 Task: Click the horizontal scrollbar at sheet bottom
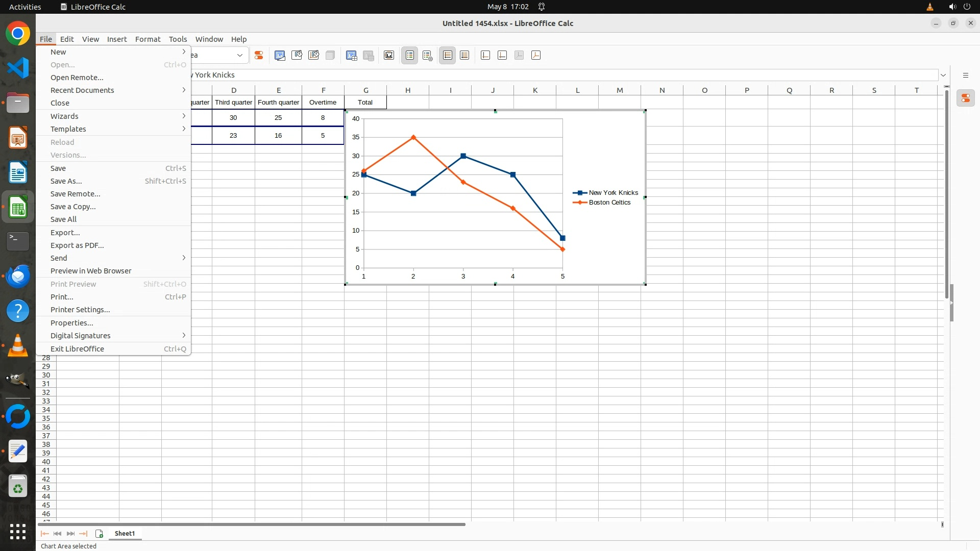(251, 524)
